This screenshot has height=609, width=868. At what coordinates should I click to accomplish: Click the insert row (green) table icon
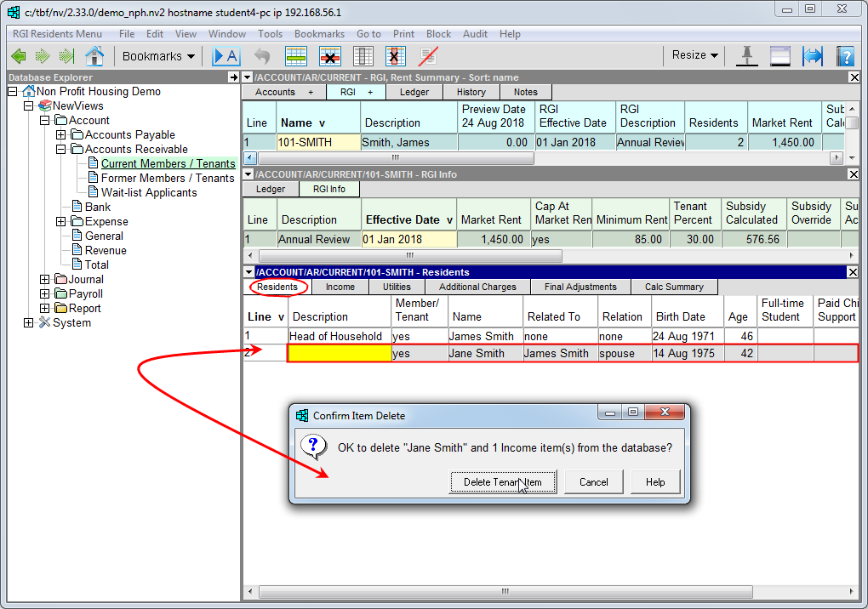[295, 56]
